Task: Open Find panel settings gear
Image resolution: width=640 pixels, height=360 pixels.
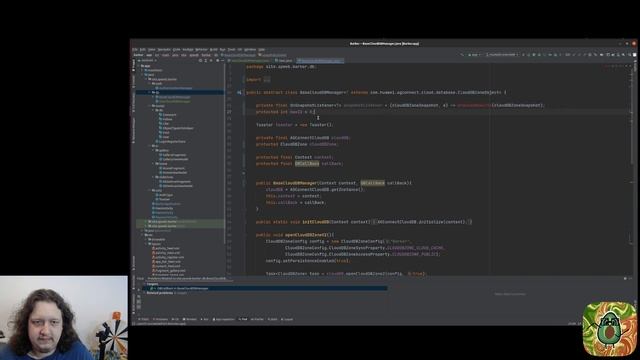Action: 625,278
